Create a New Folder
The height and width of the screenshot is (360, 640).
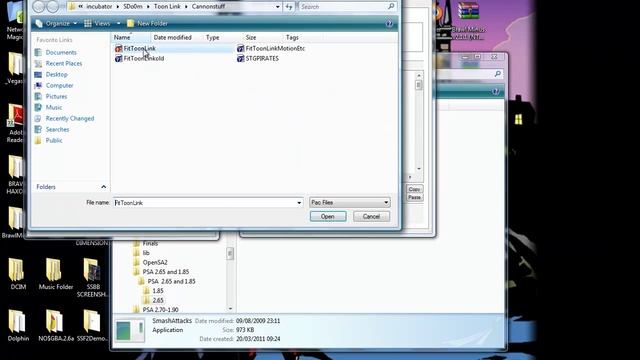click(x=147, y=24)
